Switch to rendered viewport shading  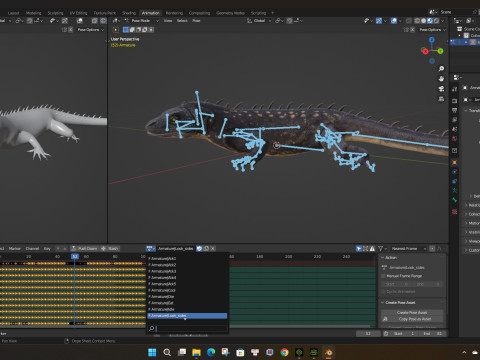tap(436, 21)
